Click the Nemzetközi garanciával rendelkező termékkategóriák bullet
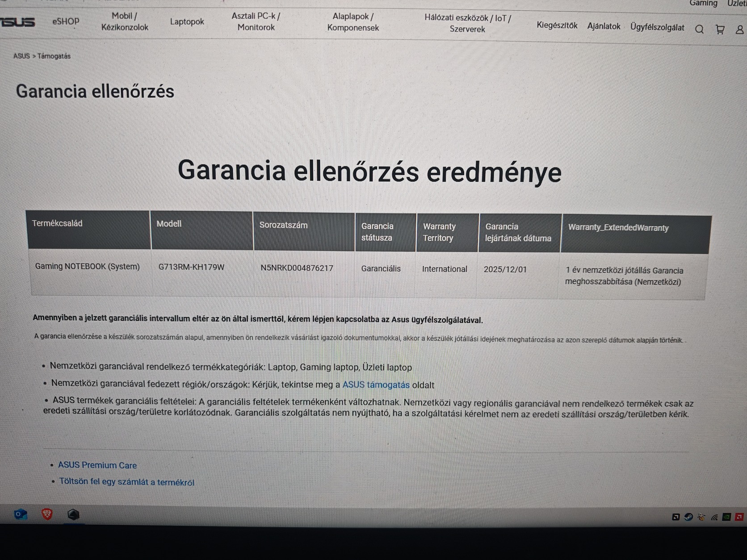 [x=231, y=367]
